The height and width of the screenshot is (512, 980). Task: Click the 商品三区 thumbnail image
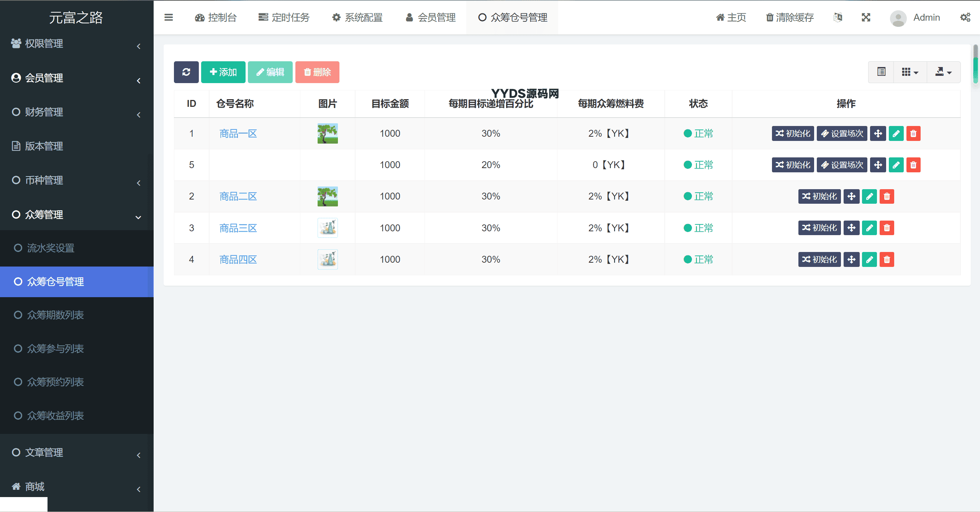click(328, 228)
